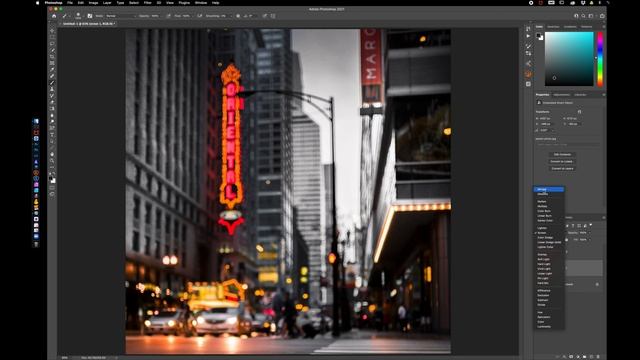
Task: Open the brush angle dropdown in options bar
Action: pos(251,16)
